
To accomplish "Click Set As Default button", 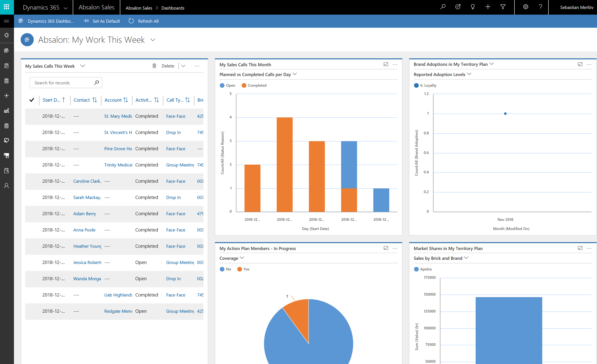I will [x=102, y=21].
